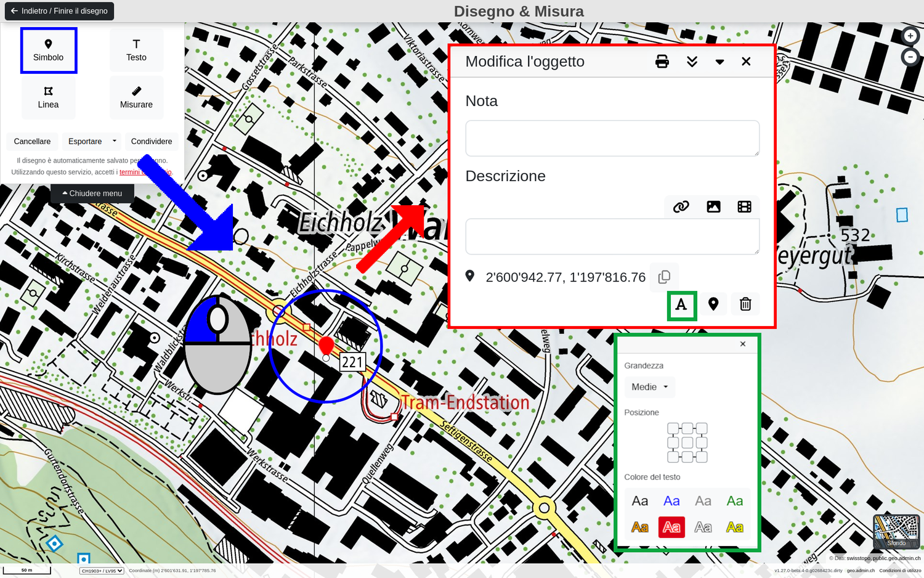Click the add link icon in Descrizione

(681, 207)
